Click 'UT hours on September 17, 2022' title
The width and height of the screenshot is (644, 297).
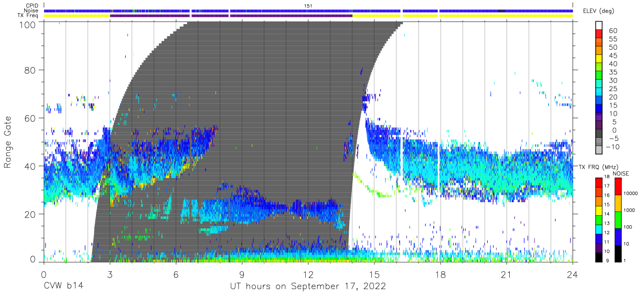pyautogui.click(x=308, y=287)
